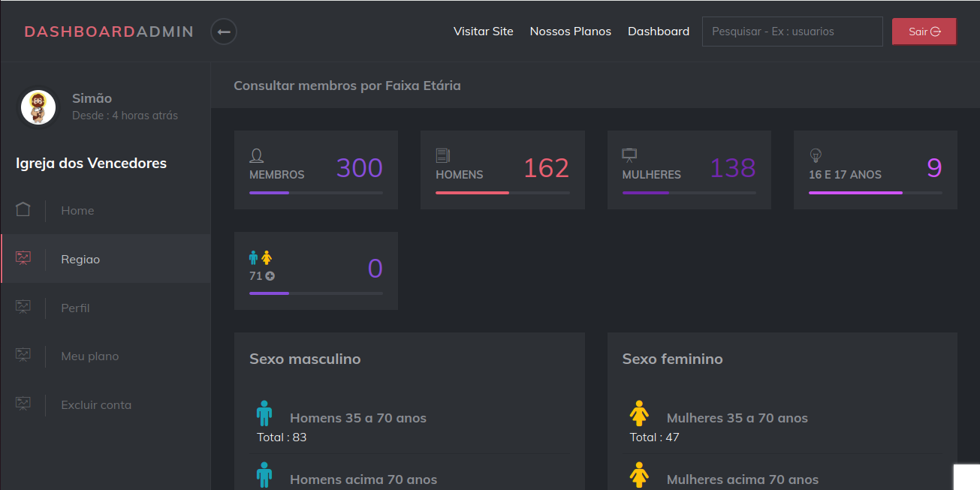Click the male icon beside Homens 35 a 70 anos

click(x=264, y=413)
